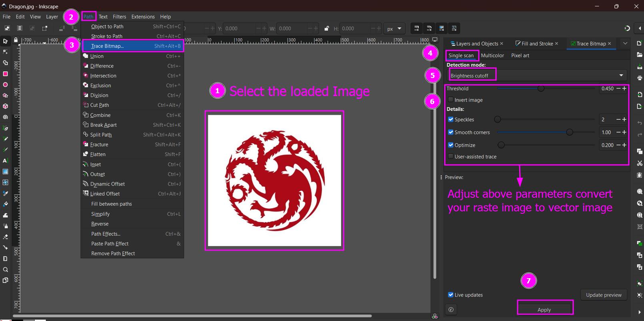Viewport: 644px width, 321px height.
Task: Switch to the Pixel art tab
Action: pyautogui.click(x=520, y=55)
